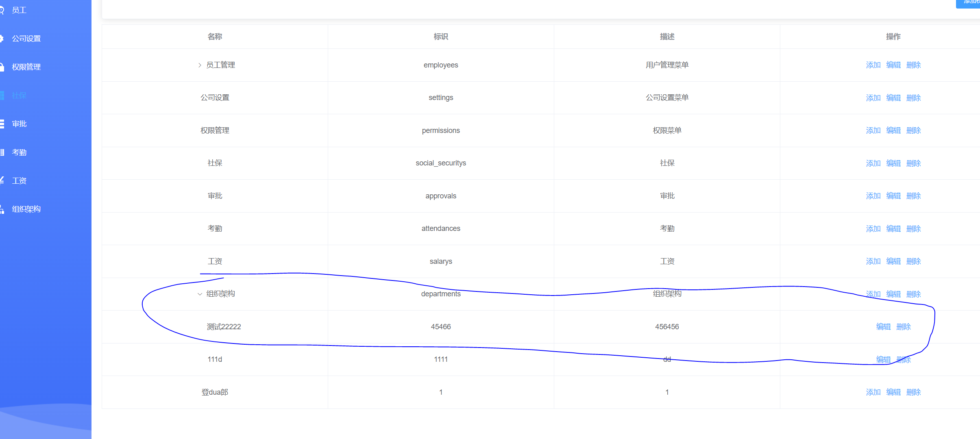
Task: Open the 审批 section from sidebar menu
Action: coord(18,124)
